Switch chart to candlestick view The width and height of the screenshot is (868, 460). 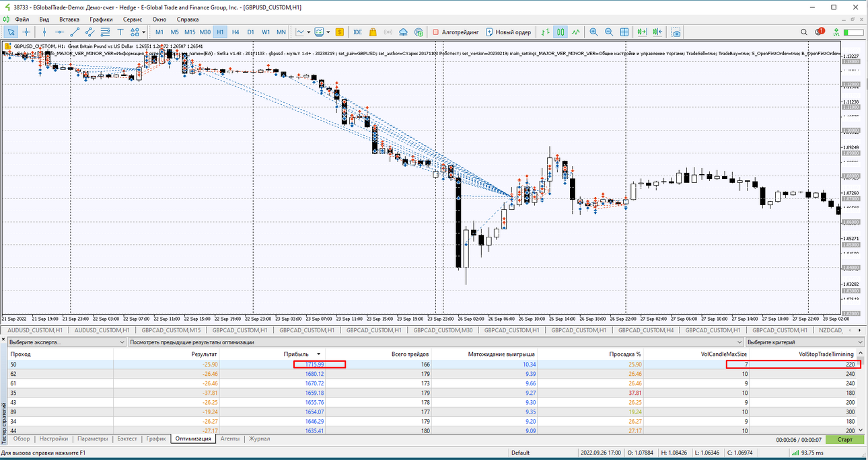pyautogui.click(x=560, y=32)
